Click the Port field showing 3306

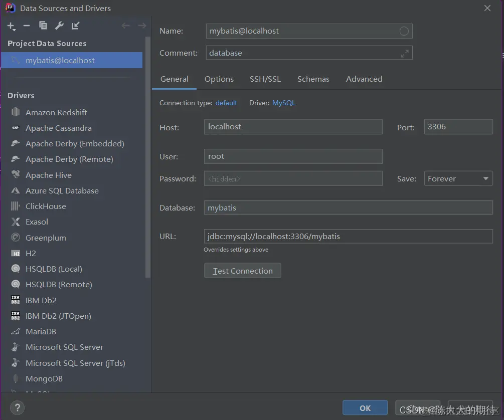click(458, 127)
